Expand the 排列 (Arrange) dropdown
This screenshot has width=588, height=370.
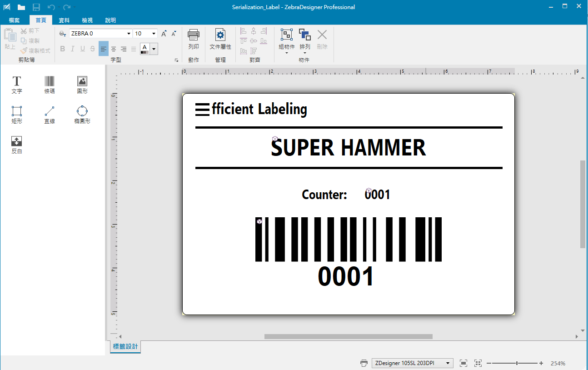point(305,53)
